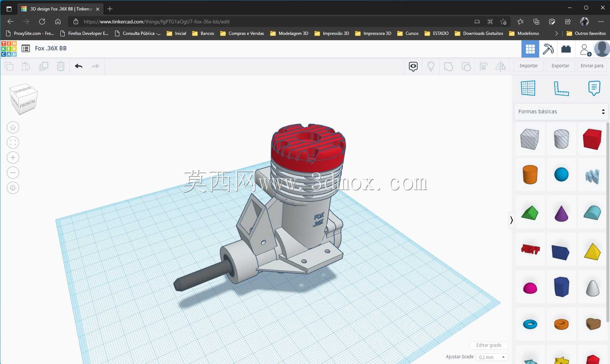Select the striped hole Cylinder shape
This screenshot has height=364, width=610.
(x=561, y=139)
